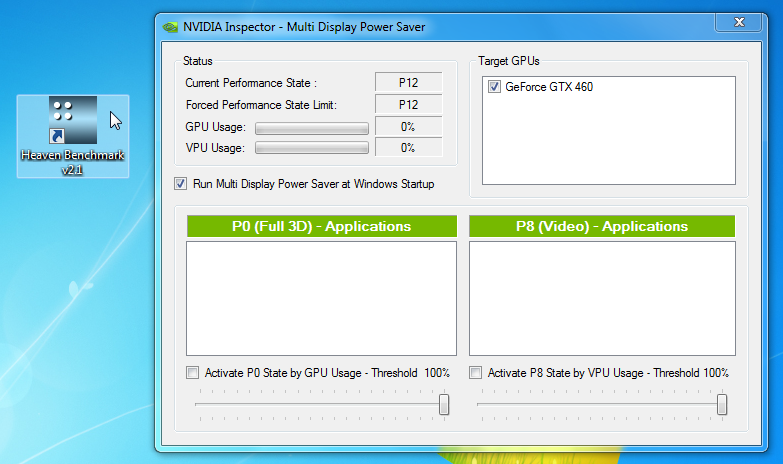This screenshot has height=464, width=783.
Task: Click the GPU usage threshold slider handle
Action: coord(444,404)
